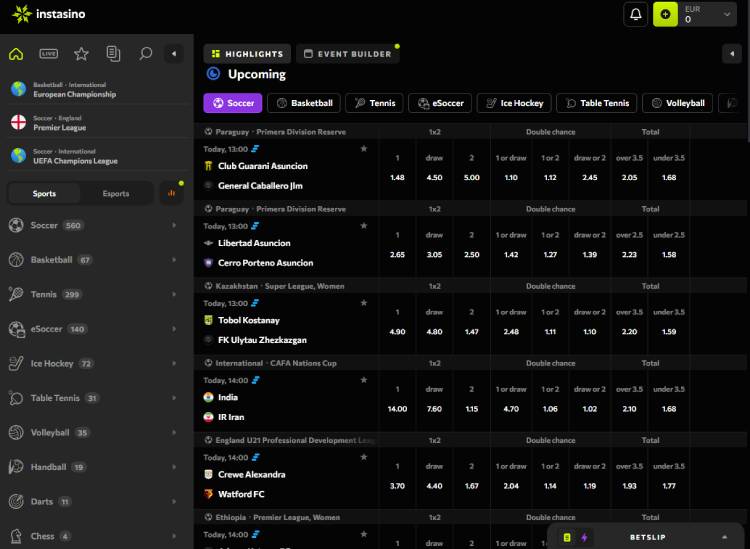Click the search magnifier icon

(x=146, y=54)
